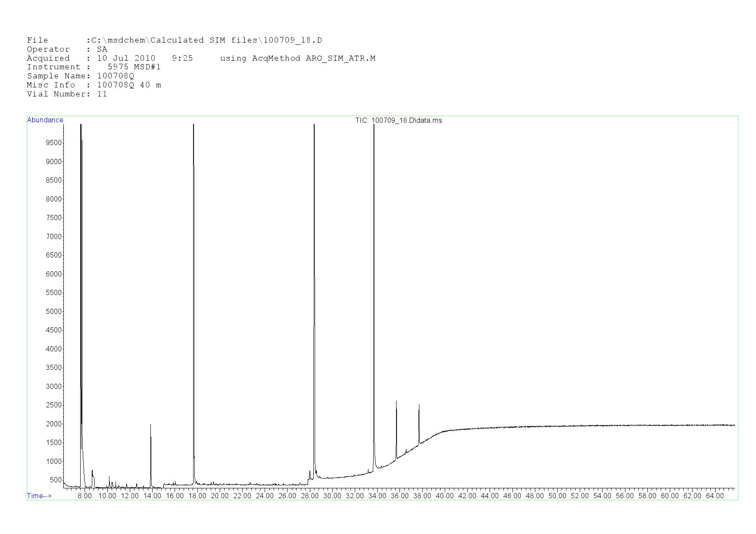Screen dimensions: 756x534
Task: Click the Time--> axis label
Action: click(39, 496)
